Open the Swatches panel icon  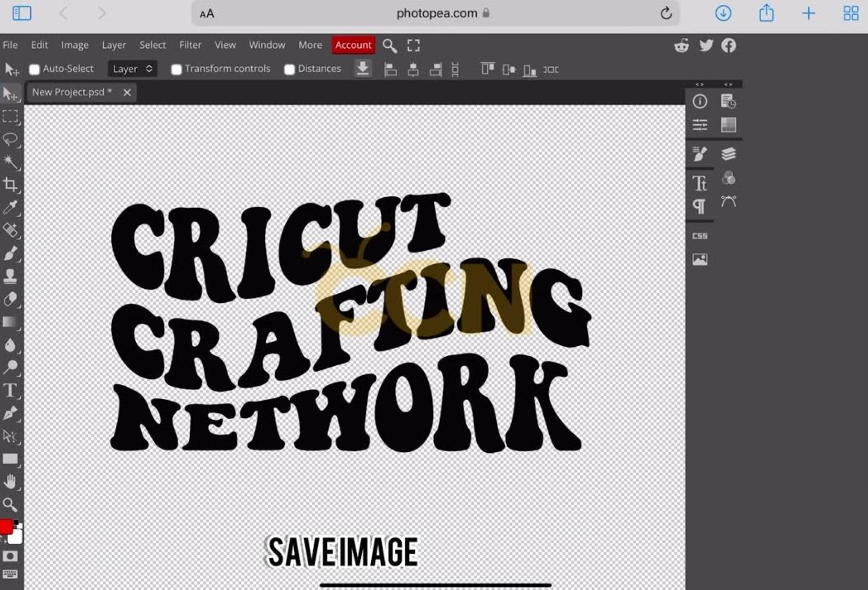pos(728,125)
